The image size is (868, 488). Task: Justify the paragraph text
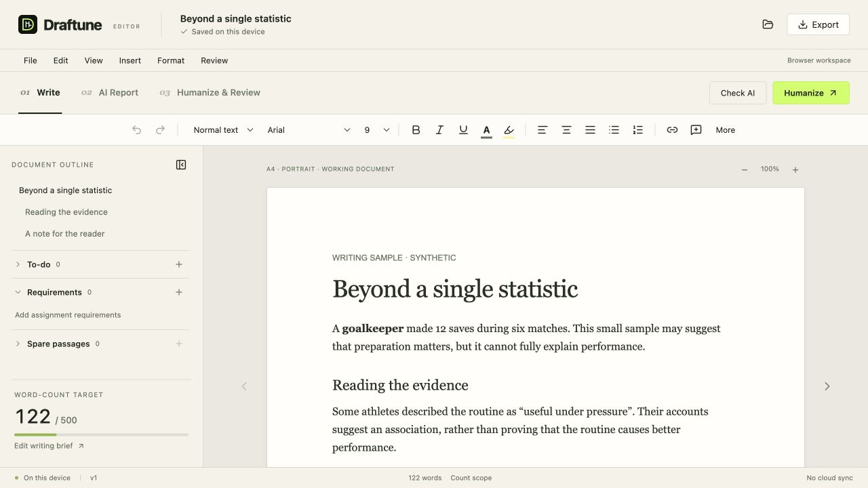[x=590, y=130]
